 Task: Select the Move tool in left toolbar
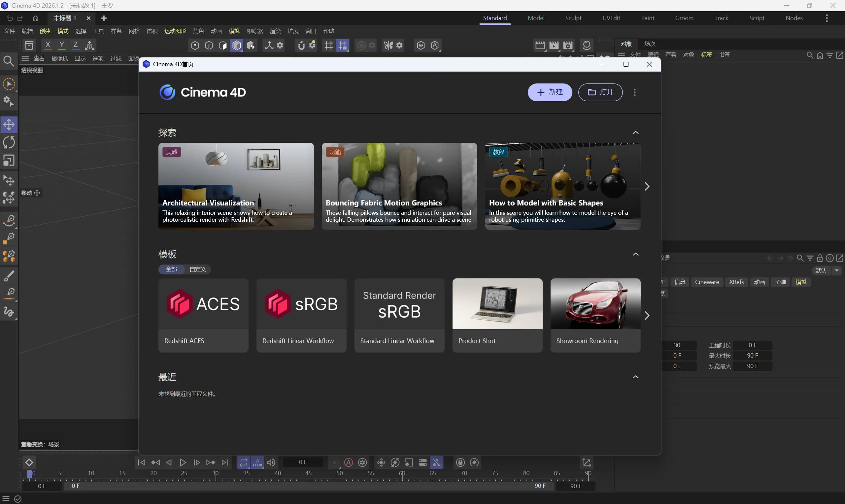coord(9,124)
